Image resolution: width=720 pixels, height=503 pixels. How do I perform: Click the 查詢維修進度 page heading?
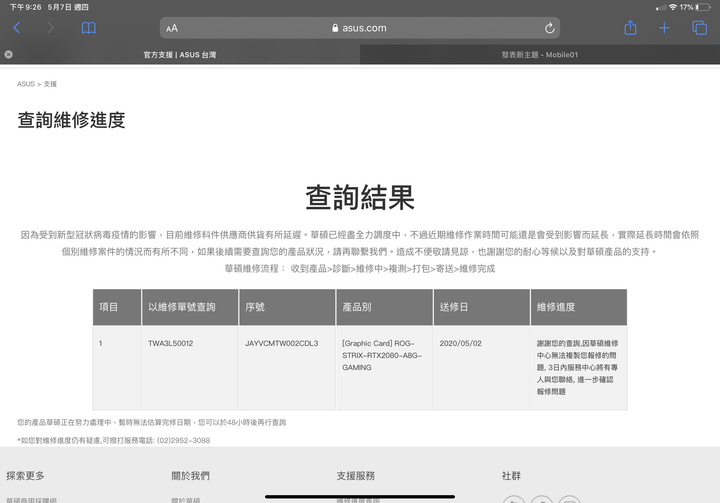pos(71,120)
